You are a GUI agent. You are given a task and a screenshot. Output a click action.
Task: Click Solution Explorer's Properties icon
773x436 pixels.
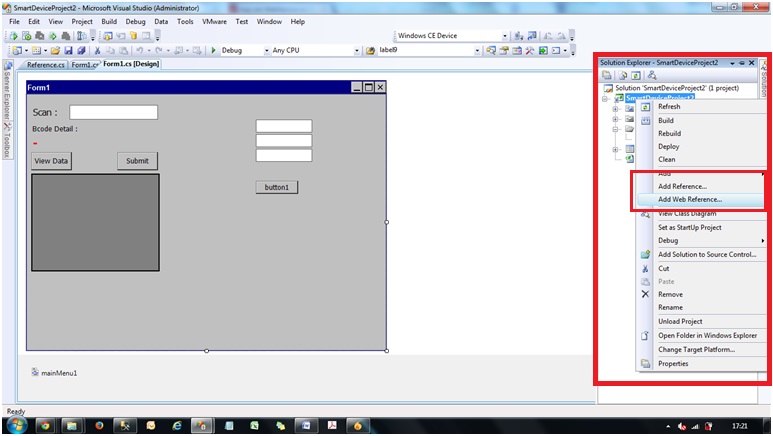[607, 75]
